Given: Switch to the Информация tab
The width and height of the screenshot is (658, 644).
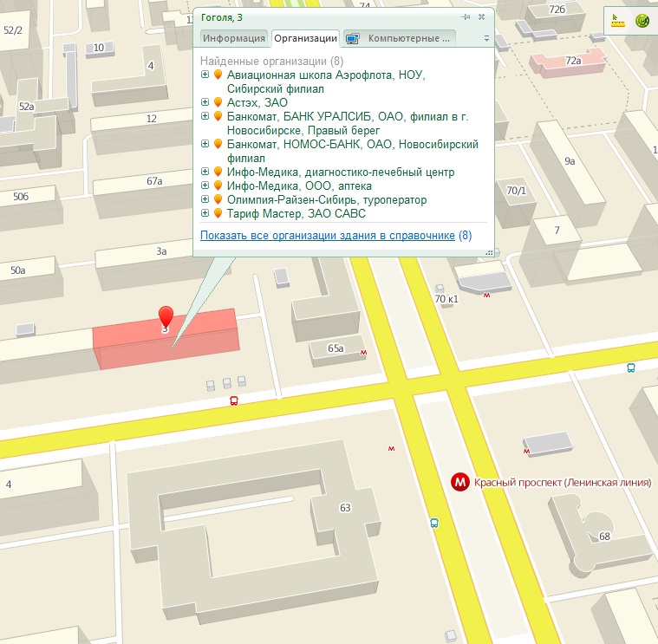Looking at the screenshot, I should pyautogui.click(x=234, y=38).
